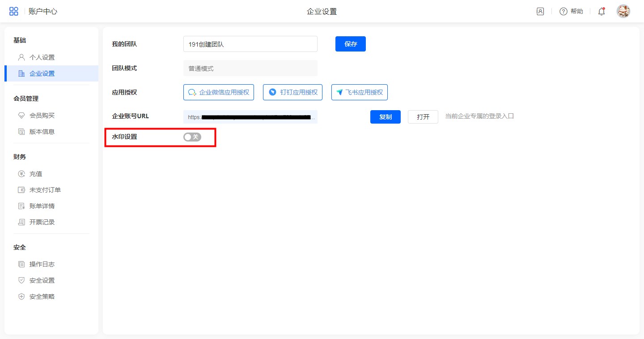644x339 pixels.
Task: Open the contacts icon in top bar
Action: coord(540,12)
